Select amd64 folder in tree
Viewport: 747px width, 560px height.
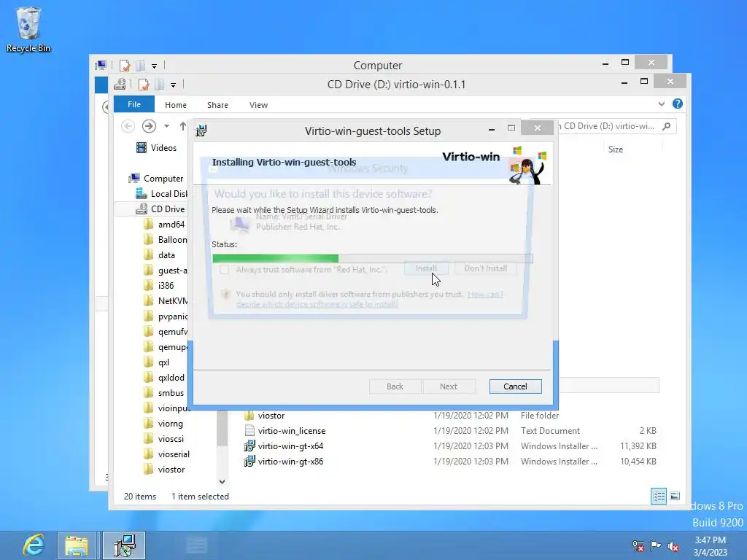pyautogui.click(x=164, y=225)
